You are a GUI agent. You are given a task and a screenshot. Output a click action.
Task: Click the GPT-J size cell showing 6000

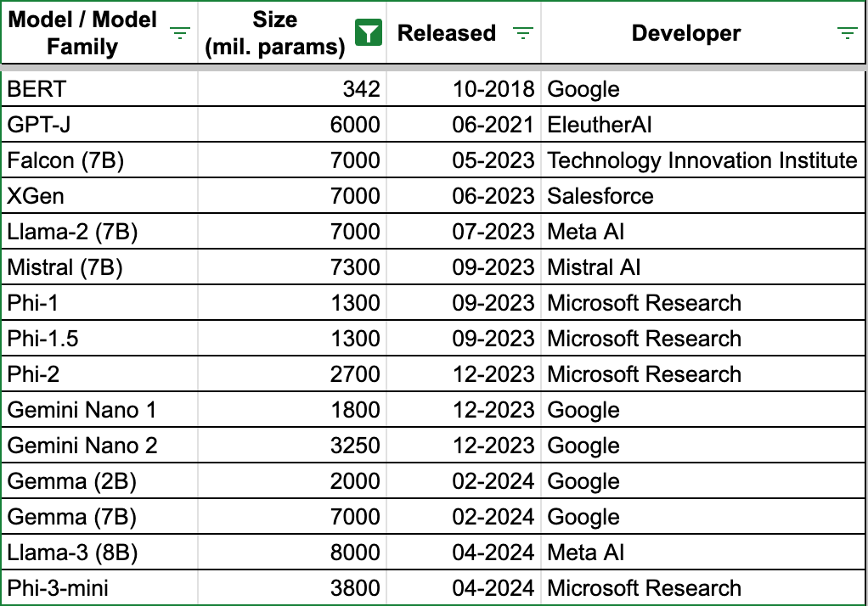pos(354,125)
